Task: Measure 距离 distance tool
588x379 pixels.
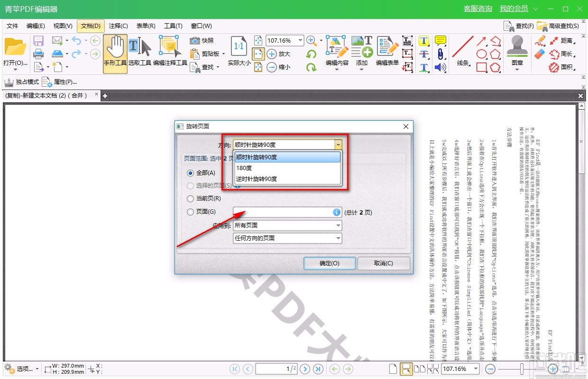Action: pos(561,41)
